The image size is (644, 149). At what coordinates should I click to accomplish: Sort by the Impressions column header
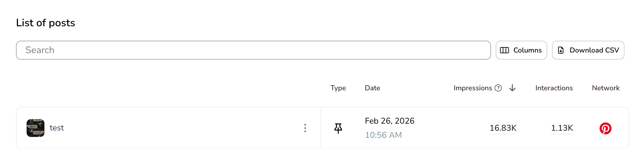(x=473, y=88)
